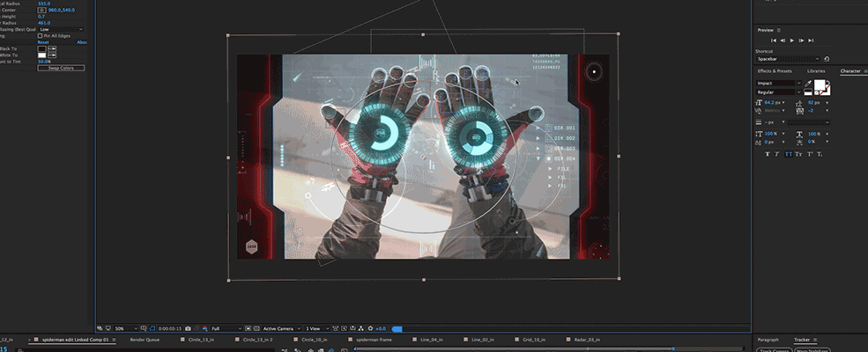This screenshot has width=868, height=352.
Task: Click the Swap Colors button
Action: click(61, 68)
